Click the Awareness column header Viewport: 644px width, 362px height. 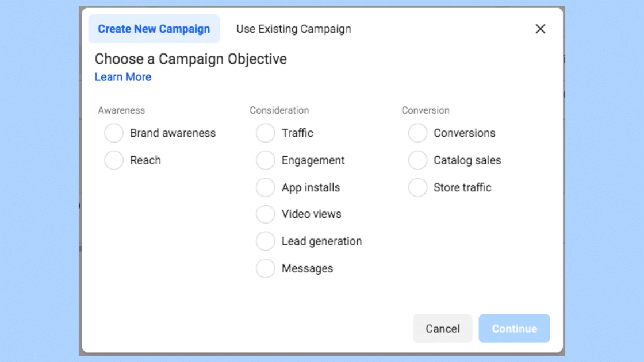coord(121,110)
